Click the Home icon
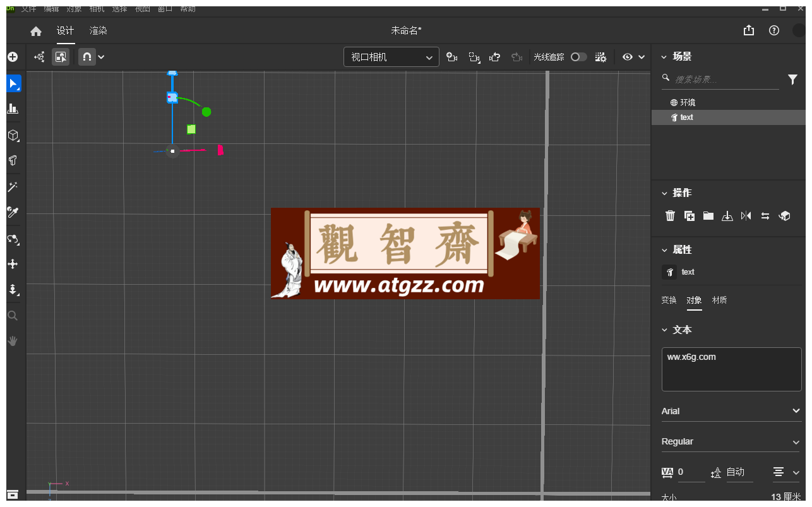The height and width of the screenshot is (507, 812). coord(36,31)
